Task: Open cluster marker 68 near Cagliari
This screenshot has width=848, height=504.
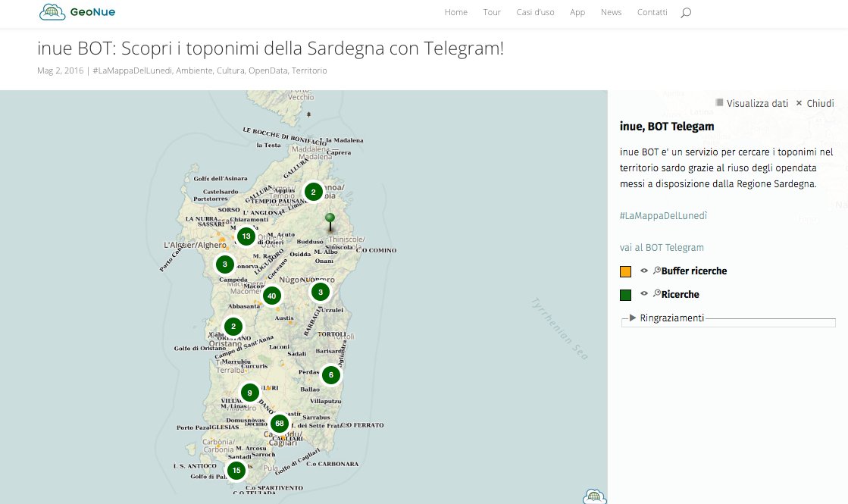Action: tap(280, 424)
